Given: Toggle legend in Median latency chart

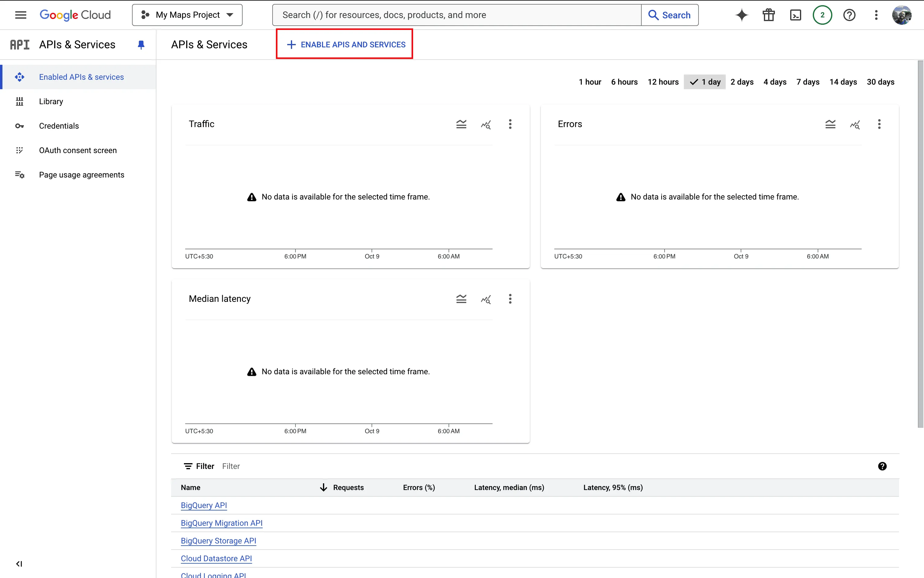Looking at the screenshot, I should (x=461, y=298).
